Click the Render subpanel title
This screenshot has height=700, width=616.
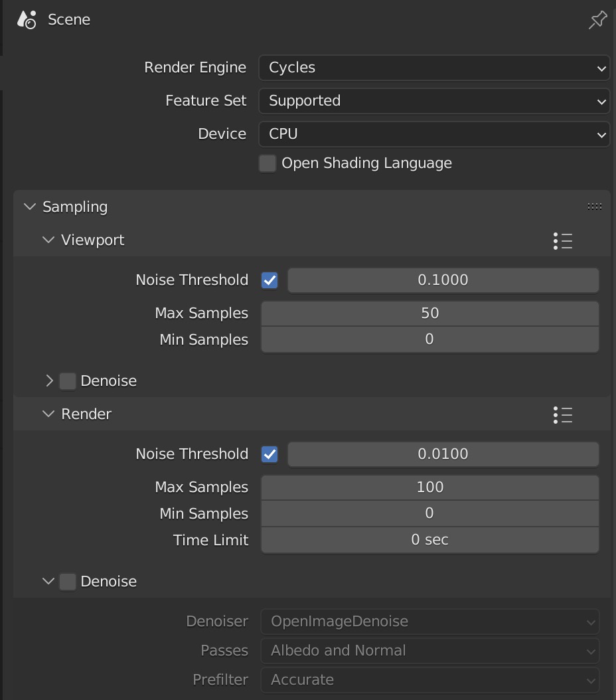[86, 414]
